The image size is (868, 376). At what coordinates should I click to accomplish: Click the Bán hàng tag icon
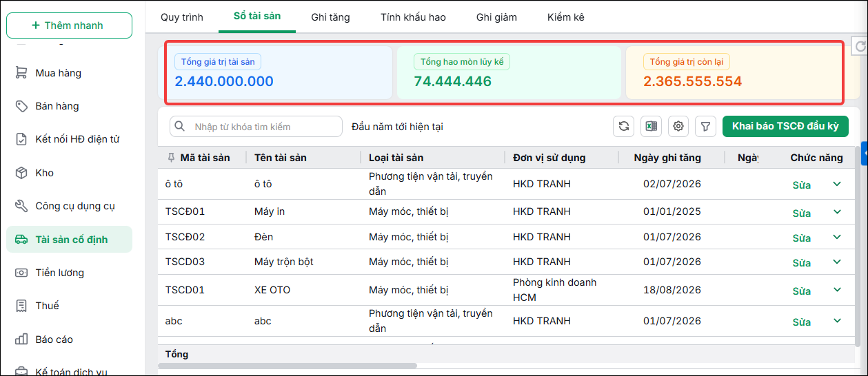tap(21, 106)
